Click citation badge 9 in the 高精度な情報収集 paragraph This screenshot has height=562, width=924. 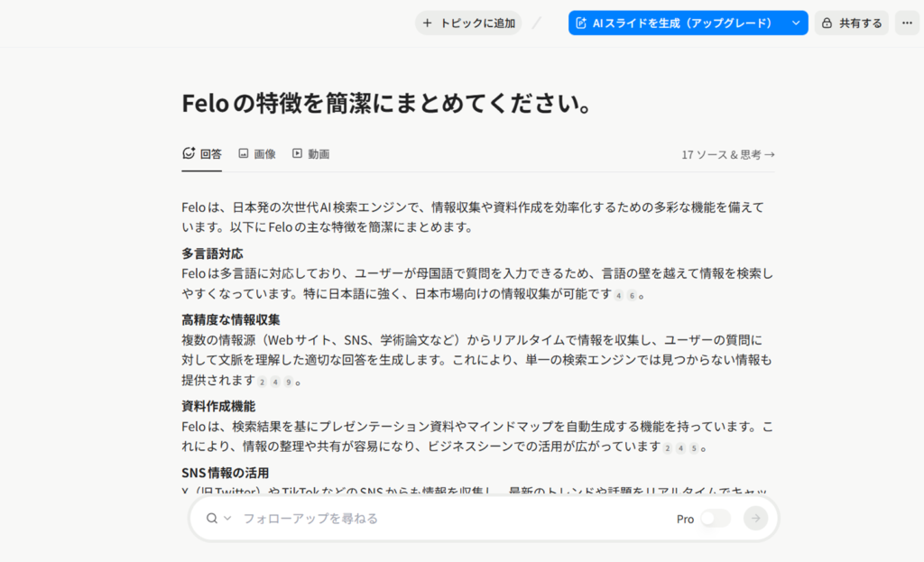pos(288,382)
